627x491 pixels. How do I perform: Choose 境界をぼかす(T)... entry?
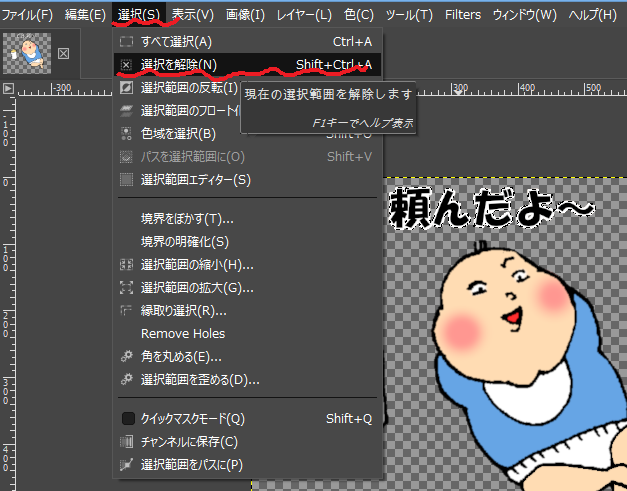[x=247, y=219]
